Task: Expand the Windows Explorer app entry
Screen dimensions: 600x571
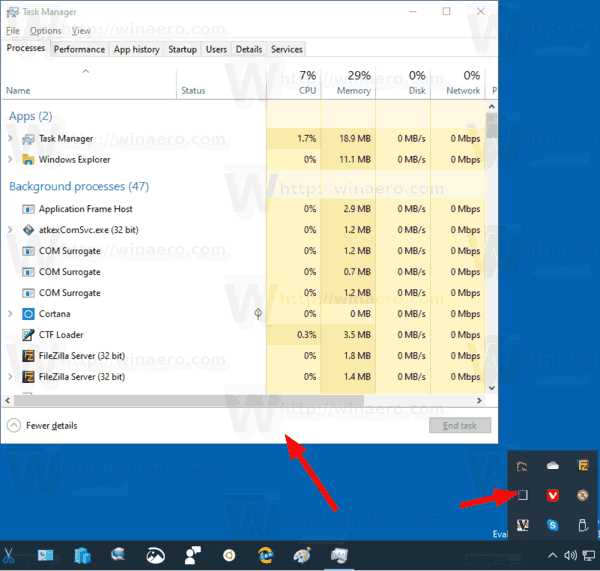Action: [x=10, y=159]
